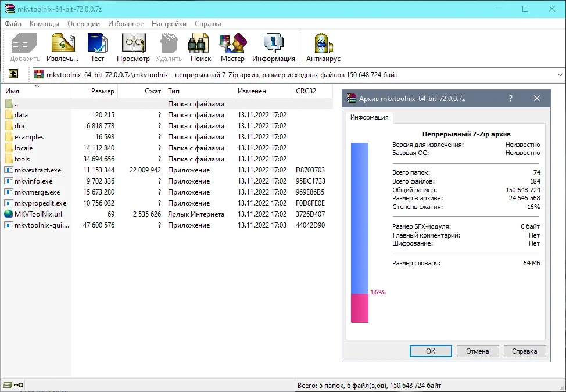
Task: Click the MKVToolNix.url globe icon
Action: 9,214
